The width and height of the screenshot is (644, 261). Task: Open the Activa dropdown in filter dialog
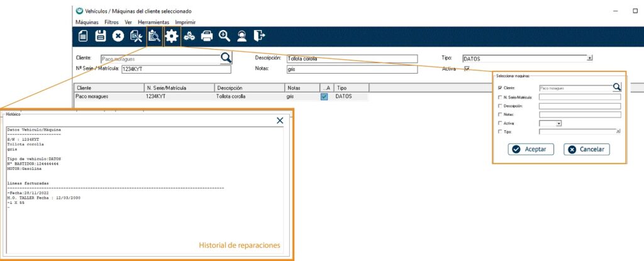[x=558, y=124]
